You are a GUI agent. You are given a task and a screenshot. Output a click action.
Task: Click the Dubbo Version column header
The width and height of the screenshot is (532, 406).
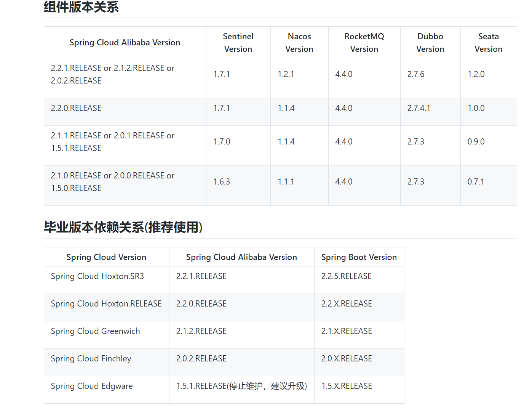(x=430, y=43)
